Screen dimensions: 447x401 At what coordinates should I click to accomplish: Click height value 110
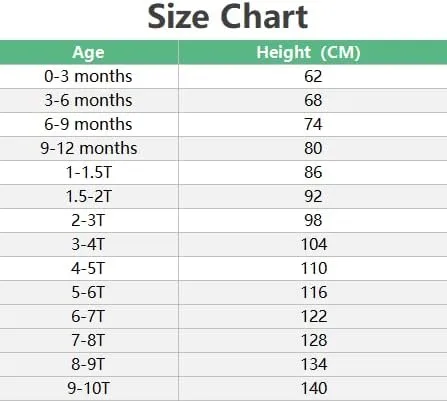[314, 268]
